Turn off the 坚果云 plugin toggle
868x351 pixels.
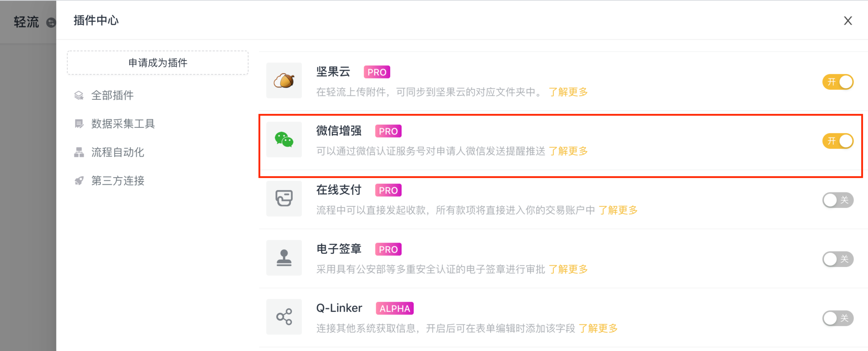coord(838,82)
